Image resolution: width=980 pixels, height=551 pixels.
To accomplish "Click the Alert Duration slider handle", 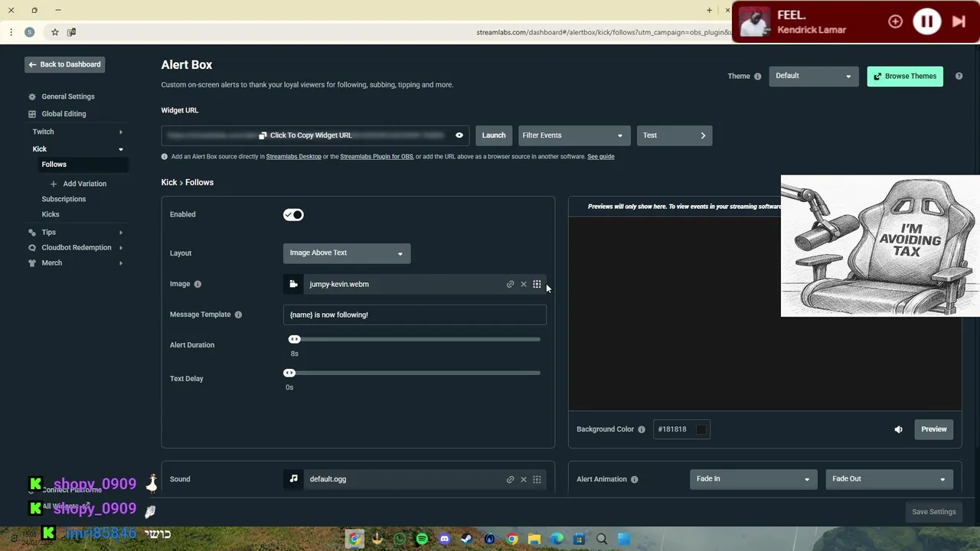I will point(295,339).
